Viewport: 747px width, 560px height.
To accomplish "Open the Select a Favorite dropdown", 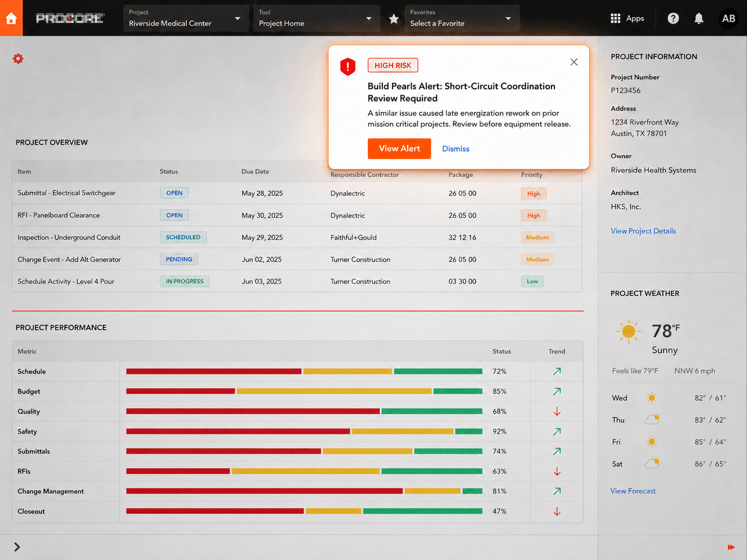I will click(462, 18).
